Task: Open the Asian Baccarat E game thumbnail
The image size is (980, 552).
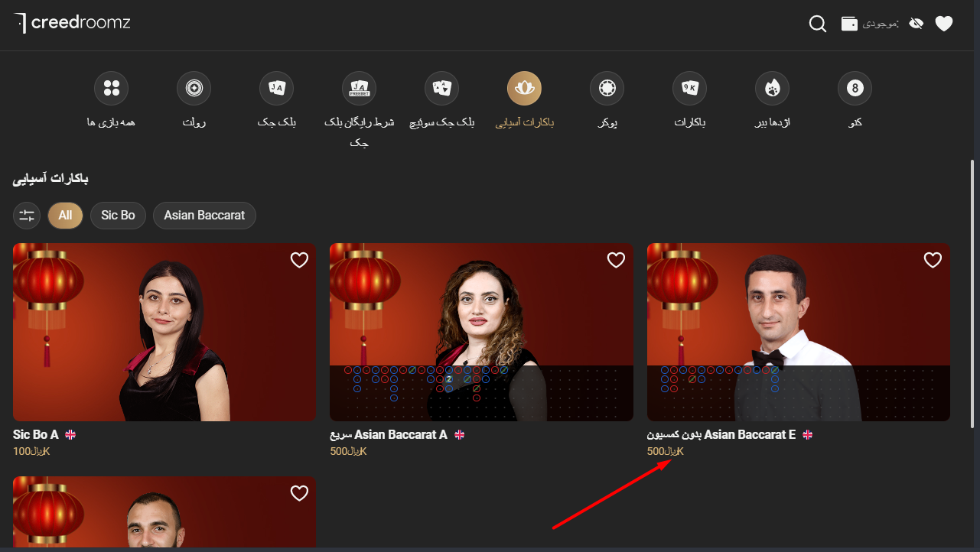Action: [x=799, y=332]
